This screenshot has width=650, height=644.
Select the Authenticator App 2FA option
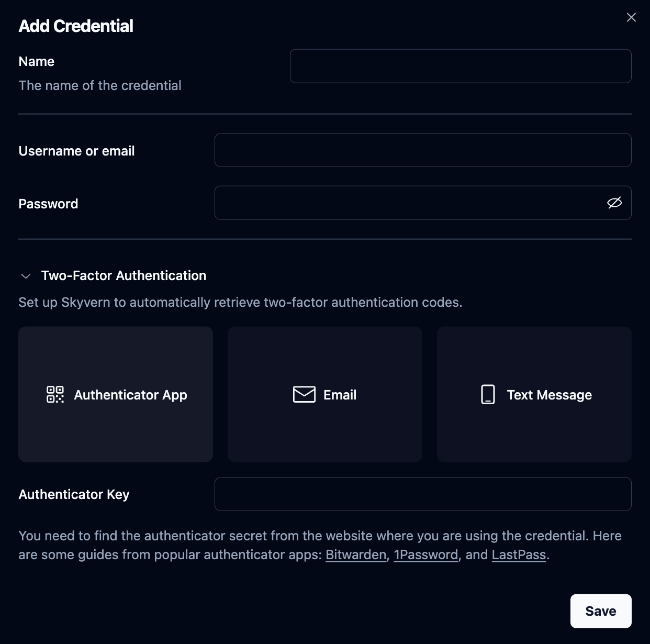(x=115, y=394)
